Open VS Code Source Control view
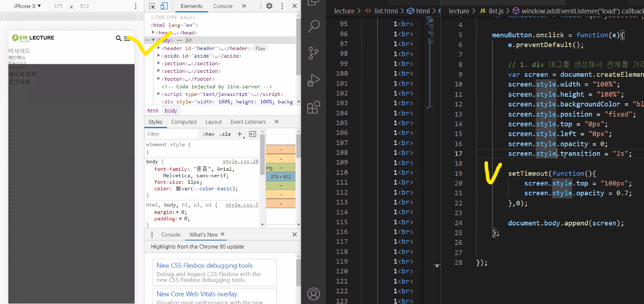644x304 pixels. point(314,52)
